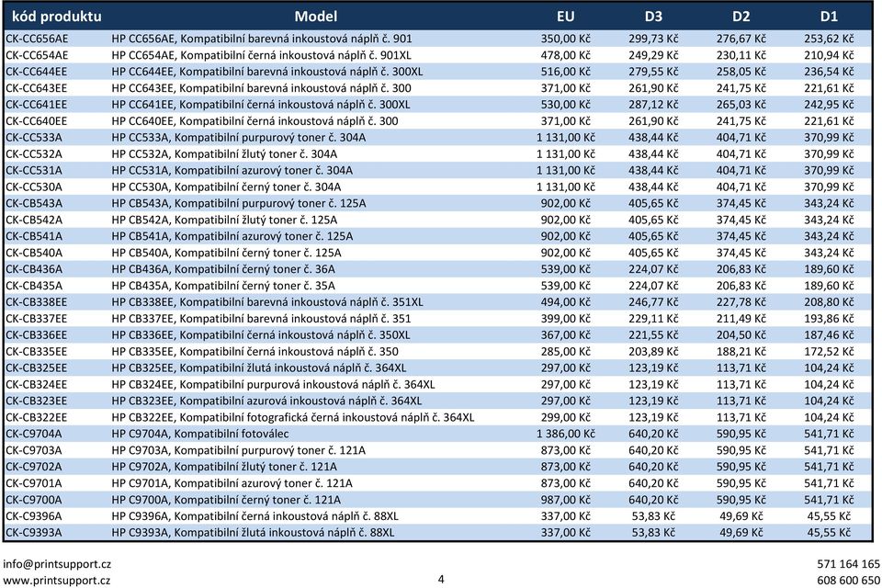
Task: Select product code CK-CB541A
Action: [x=34, y=236]
